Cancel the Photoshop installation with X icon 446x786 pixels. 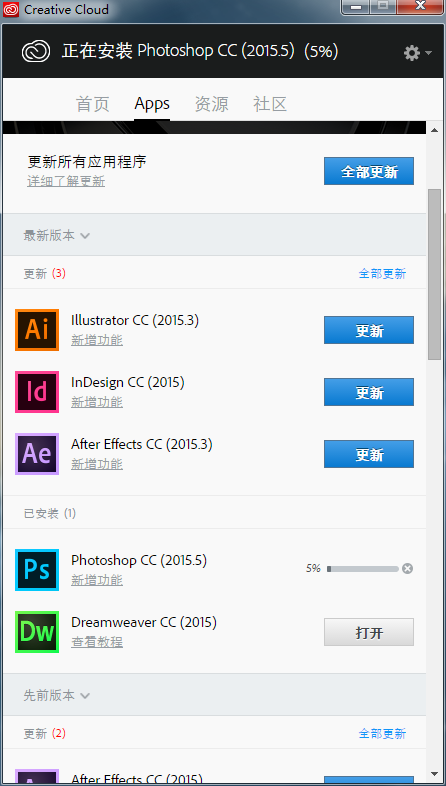(x=407, y=568)
